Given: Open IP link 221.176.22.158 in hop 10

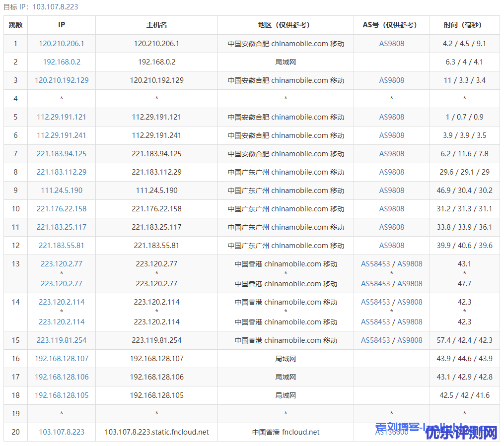Looking at the screenshot, I should tap(62, 209).
